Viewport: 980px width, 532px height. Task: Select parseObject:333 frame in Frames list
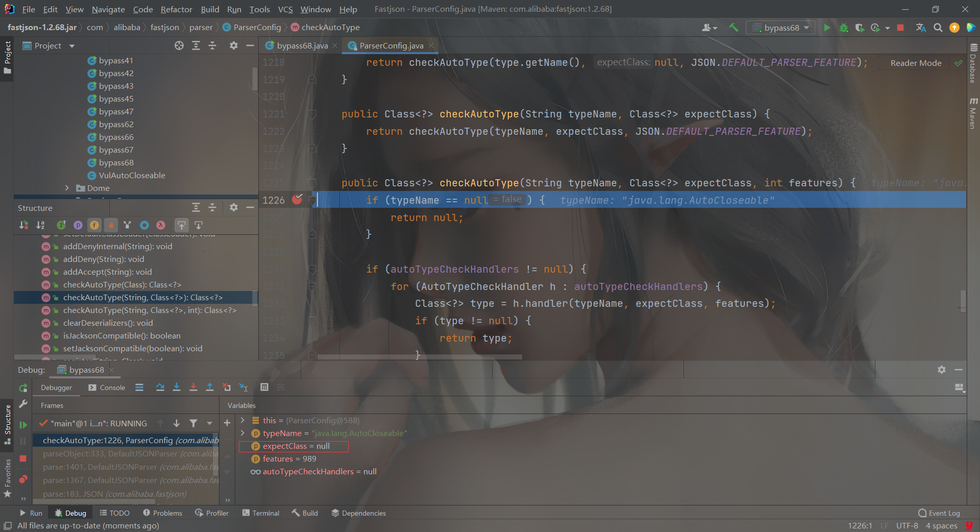coord(126,454)
